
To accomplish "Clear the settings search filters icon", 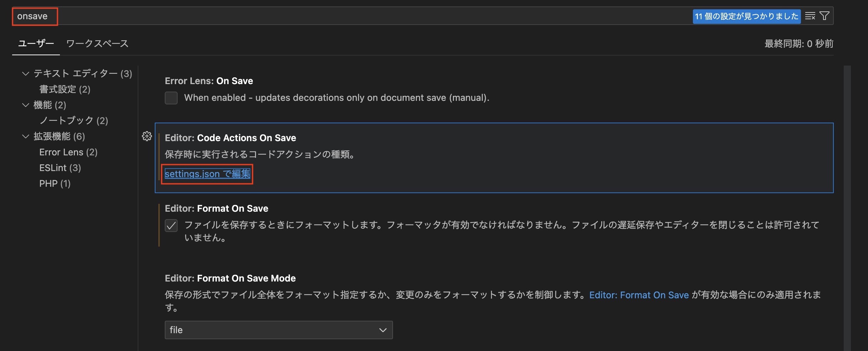I will [x=810, y=16].
